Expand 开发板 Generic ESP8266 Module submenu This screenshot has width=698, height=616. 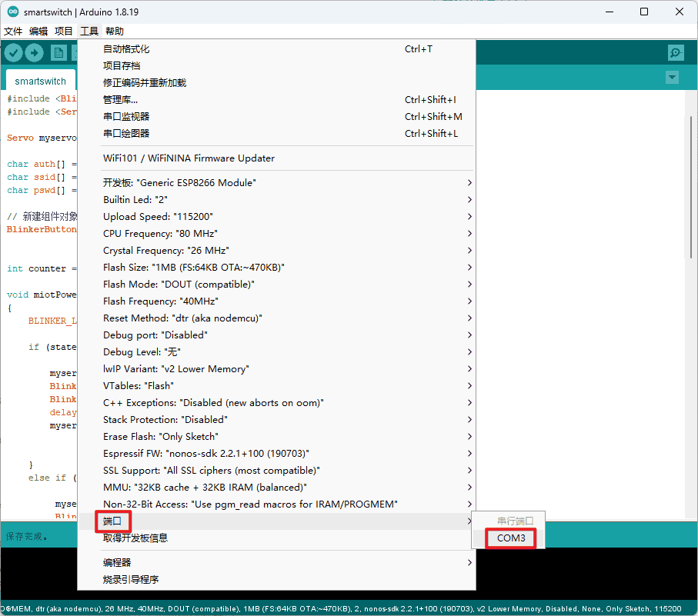pyautogui.click(x=276, y=183)
